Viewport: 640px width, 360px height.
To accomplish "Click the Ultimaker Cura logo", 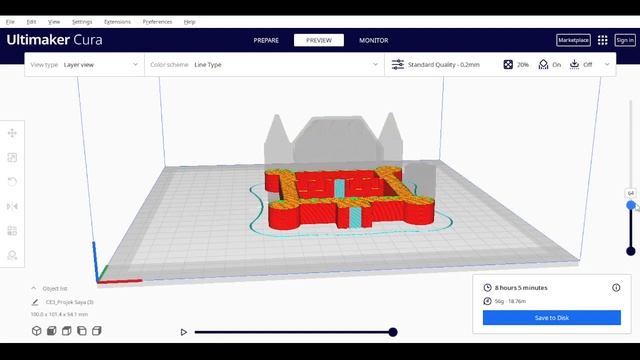I will tap(54, 40).
